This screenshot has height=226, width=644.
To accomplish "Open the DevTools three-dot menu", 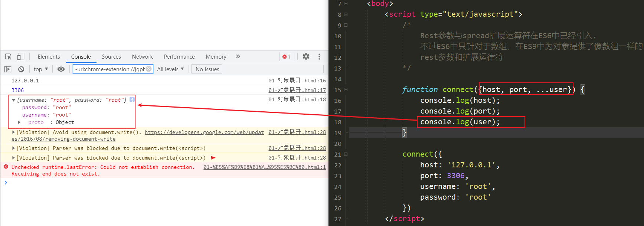I will click(319, 56).
